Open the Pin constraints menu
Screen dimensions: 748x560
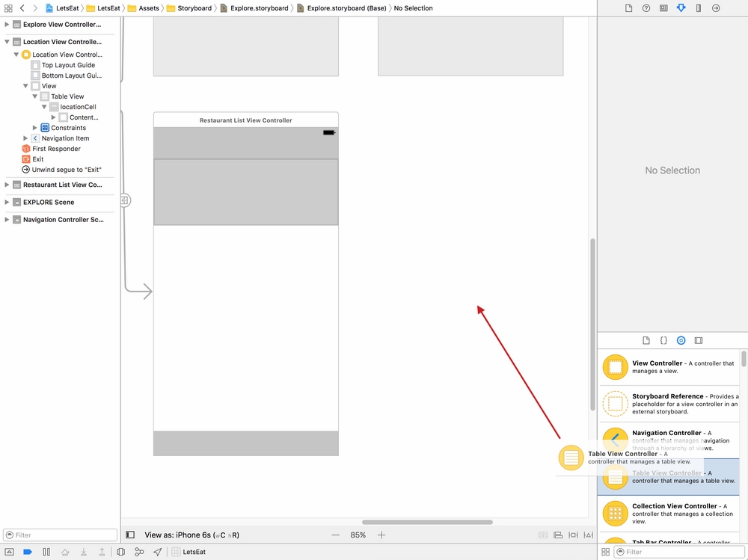pos(573,535)
